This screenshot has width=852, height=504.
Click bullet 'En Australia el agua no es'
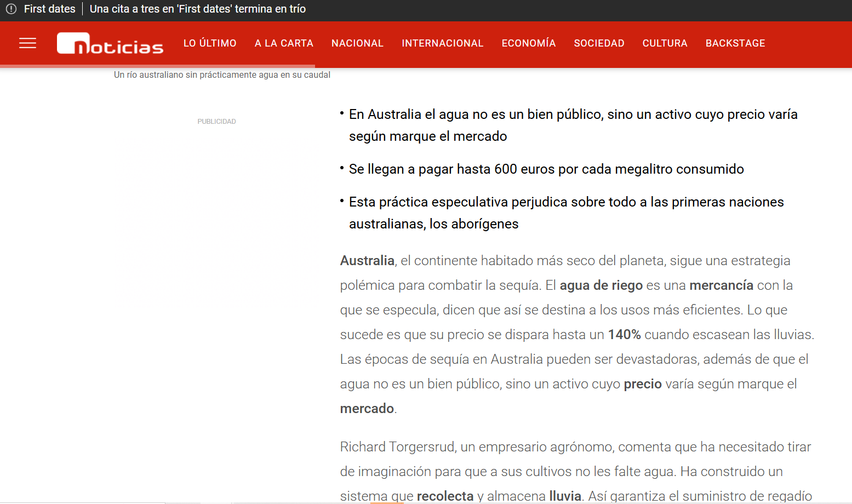click(573, 125)
